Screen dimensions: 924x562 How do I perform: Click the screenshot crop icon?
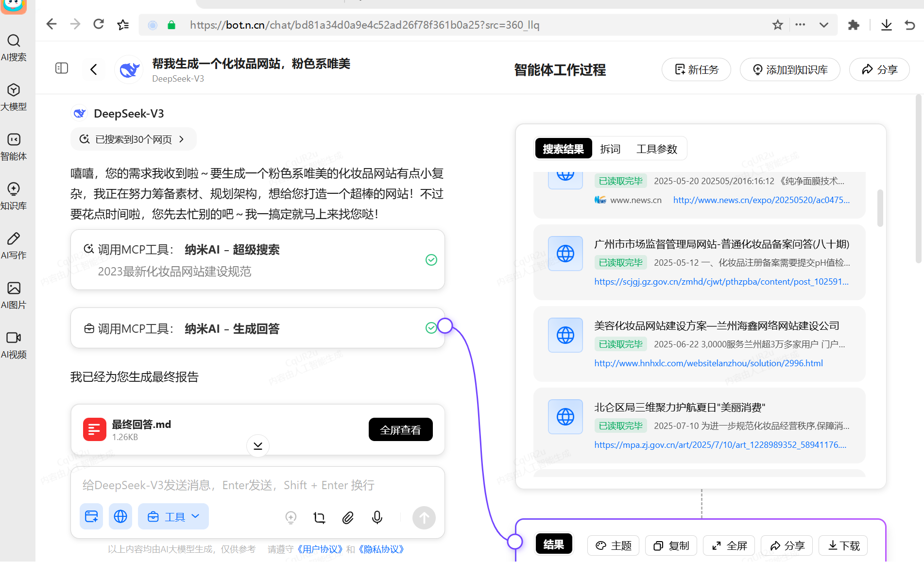[319, 518]
